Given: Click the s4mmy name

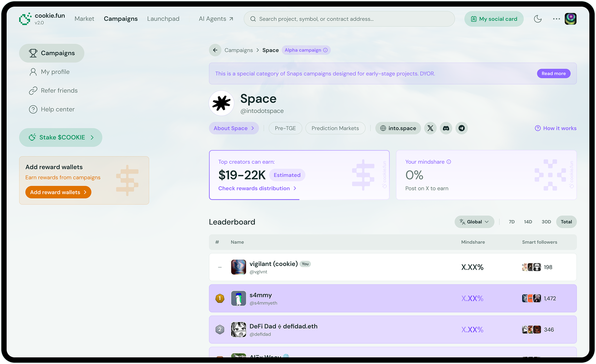Looking at the screenshot, I should pos(261,295).
